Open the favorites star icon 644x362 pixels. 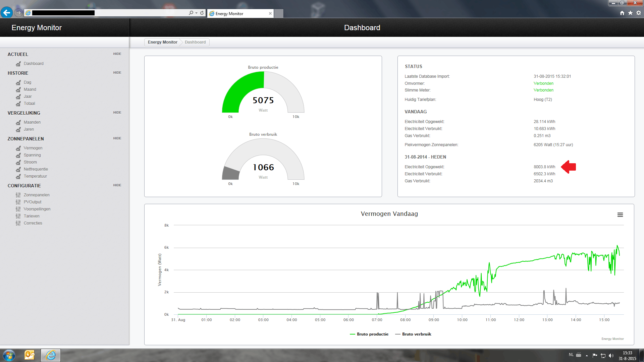pos(630,13)
